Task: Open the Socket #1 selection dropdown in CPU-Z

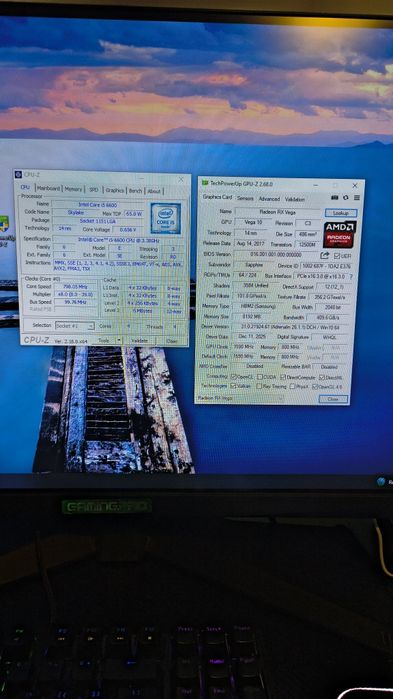Action: [x=74, y=326]
